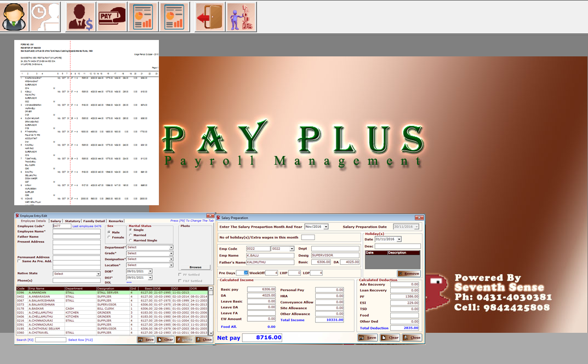Open the report icon beside the PAY icon

pos(142,16)
